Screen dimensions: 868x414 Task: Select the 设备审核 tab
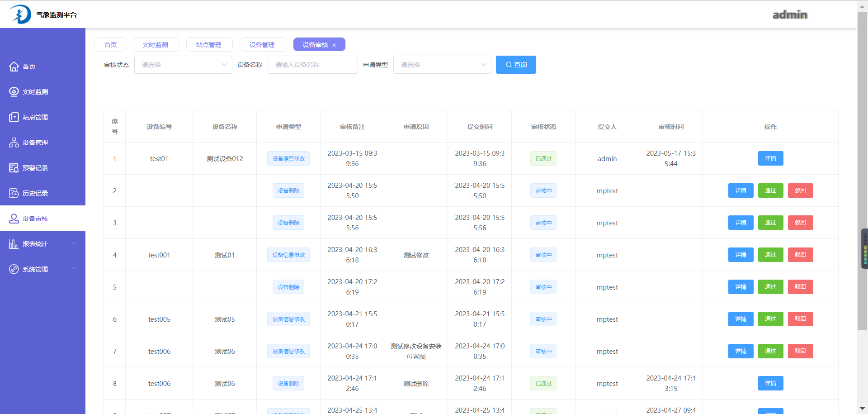pos(319,44)
